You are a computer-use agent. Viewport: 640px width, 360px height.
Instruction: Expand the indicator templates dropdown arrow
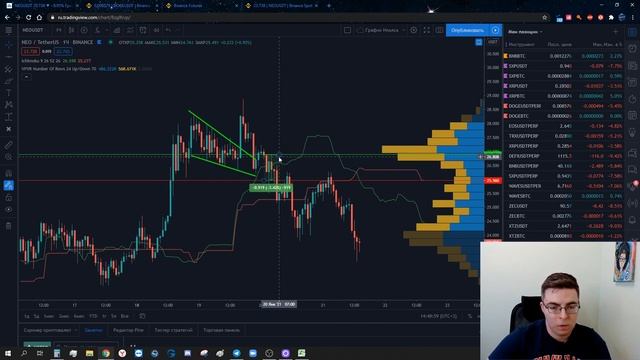107,30
